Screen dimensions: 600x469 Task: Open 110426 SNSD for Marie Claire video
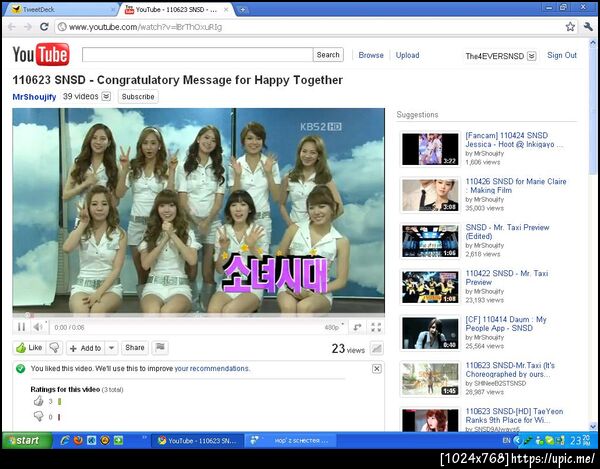pyautogui.click(x=515, y=186)
